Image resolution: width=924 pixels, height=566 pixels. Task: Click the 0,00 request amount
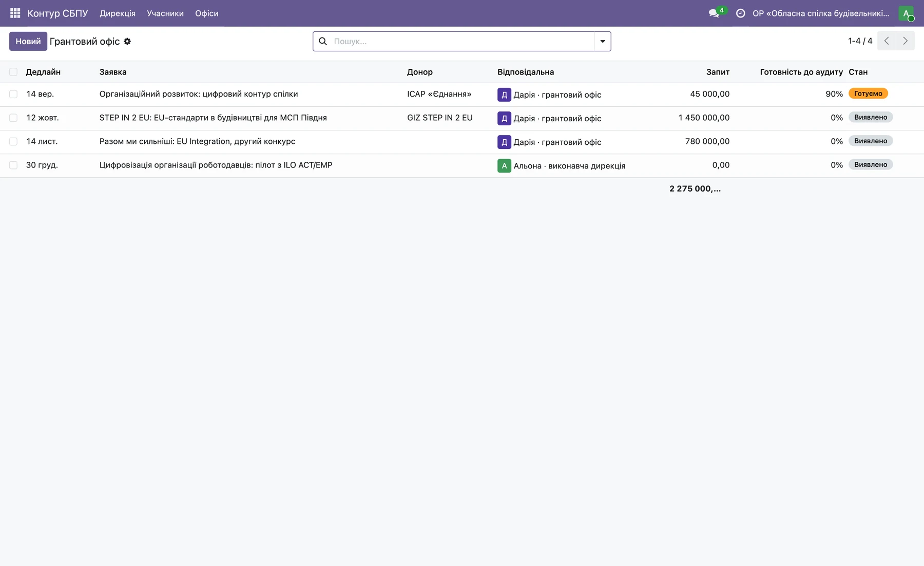pyautogui.click(x=721, y=165)
